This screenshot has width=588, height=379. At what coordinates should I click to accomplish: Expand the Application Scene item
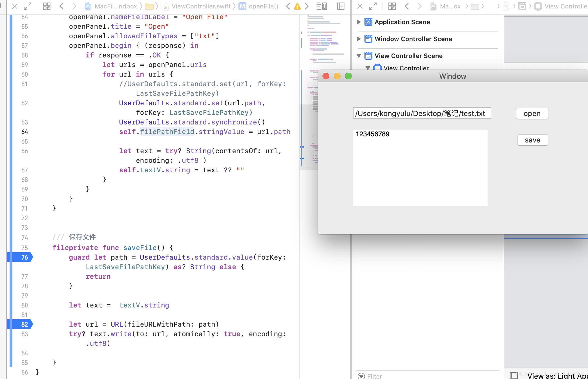pos(359,22)
